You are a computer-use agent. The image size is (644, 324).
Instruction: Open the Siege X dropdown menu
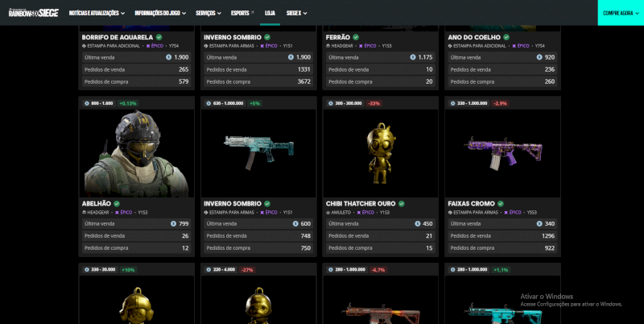[x=296, y=13]
